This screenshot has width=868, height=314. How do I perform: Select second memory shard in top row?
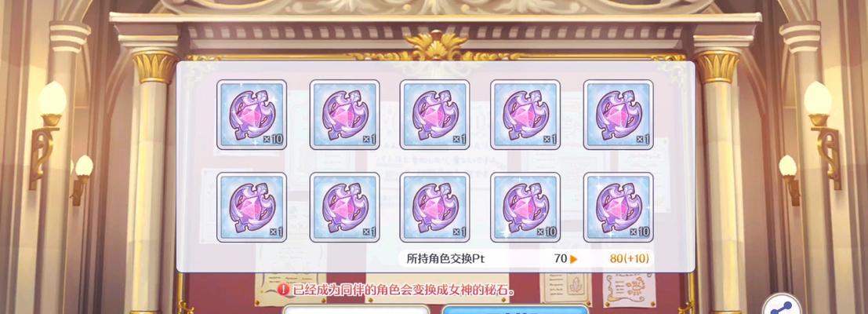(x=344, y=115)
